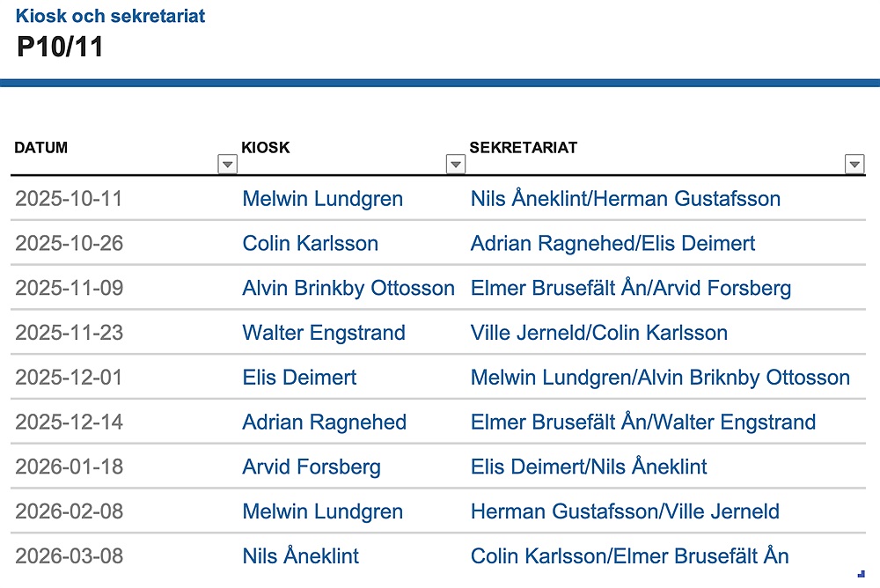Select the 2025-10-11 date cell
The image size is (880, 588).
click(69, 199)
